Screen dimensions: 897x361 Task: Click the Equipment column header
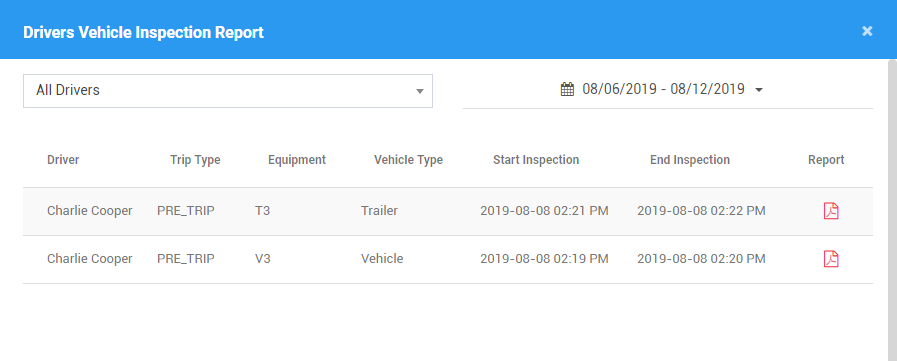297,160
